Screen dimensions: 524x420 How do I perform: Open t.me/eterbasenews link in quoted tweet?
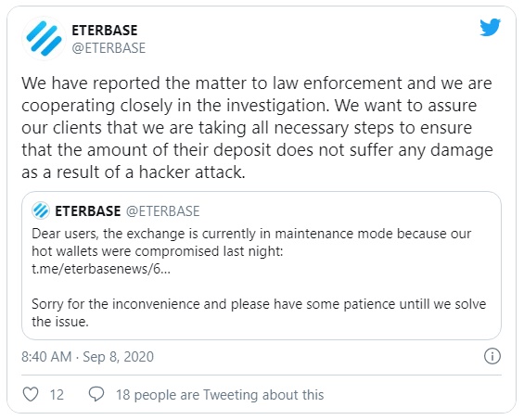click(101, 269)
